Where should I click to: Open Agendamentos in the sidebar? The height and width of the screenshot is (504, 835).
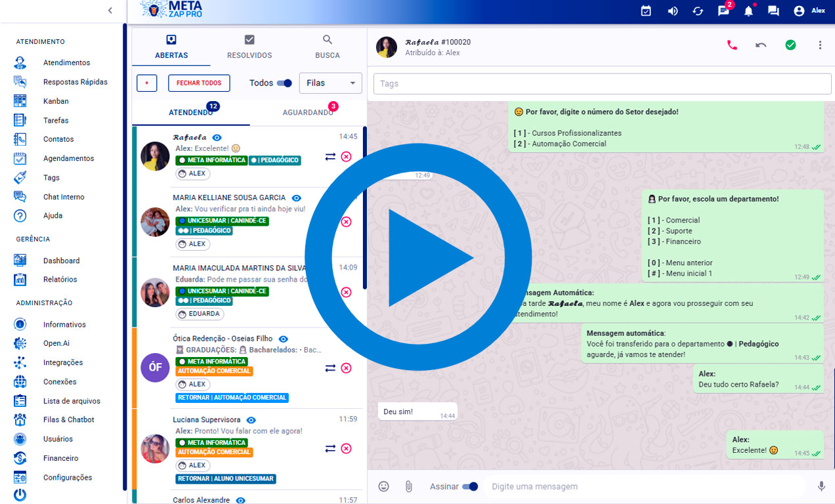pyautogui.click(x=68, y=158)
